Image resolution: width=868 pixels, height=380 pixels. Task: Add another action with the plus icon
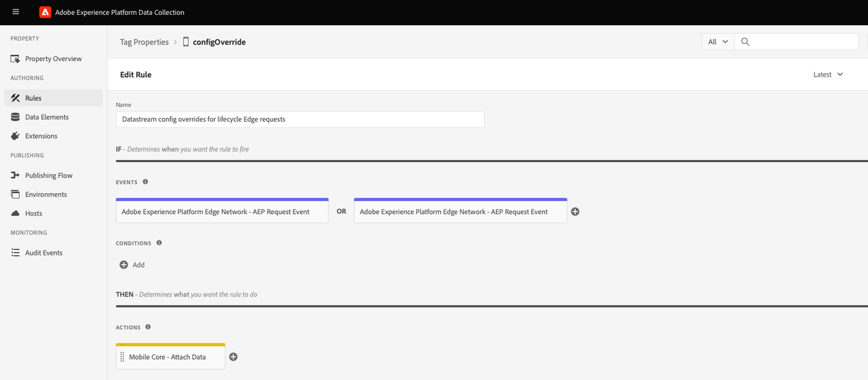(233, 357)
